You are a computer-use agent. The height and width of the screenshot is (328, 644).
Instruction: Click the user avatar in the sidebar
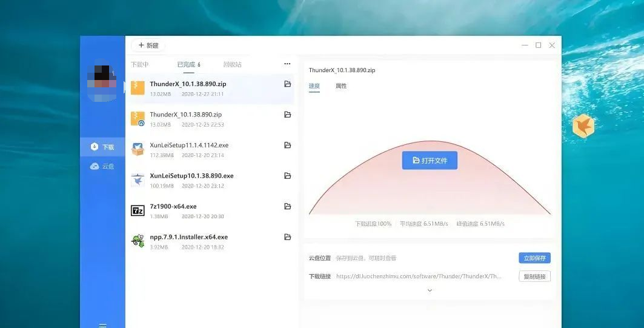click(101, 81)
